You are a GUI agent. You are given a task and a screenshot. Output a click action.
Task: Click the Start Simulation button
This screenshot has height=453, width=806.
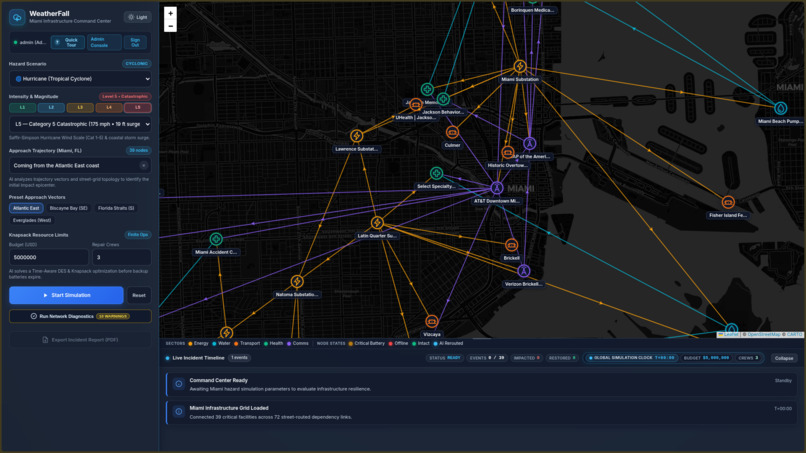coord(66,295)
